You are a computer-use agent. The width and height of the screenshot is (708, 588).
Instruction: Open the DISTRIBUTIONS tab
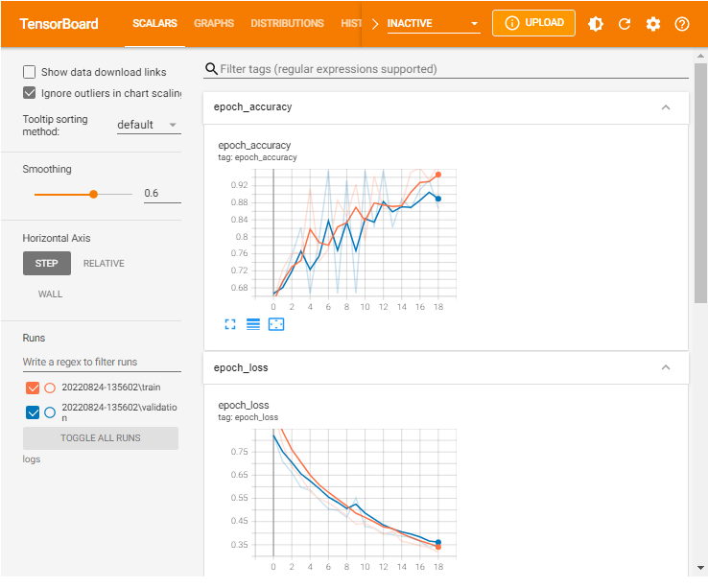tap(287, 23)
